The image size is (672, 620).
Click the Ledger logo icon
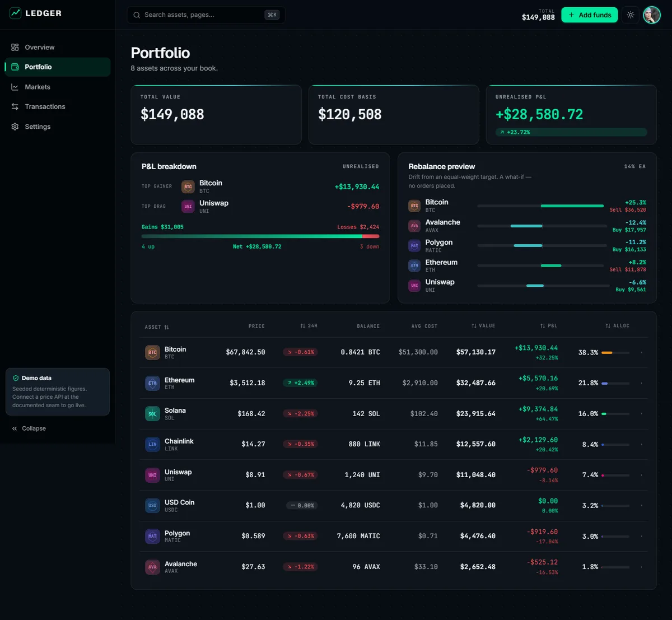pos(15,13)
